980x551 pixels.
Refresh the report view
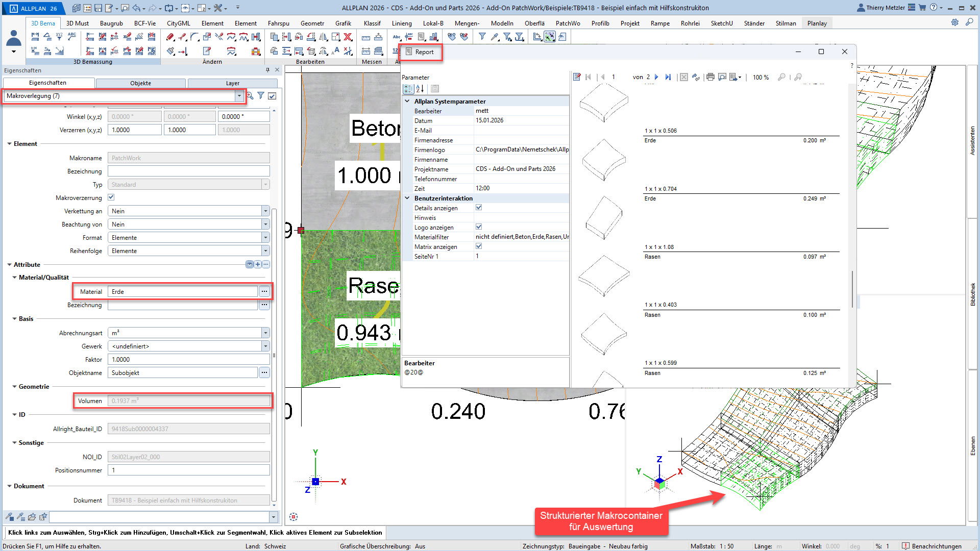click(696, 77)
